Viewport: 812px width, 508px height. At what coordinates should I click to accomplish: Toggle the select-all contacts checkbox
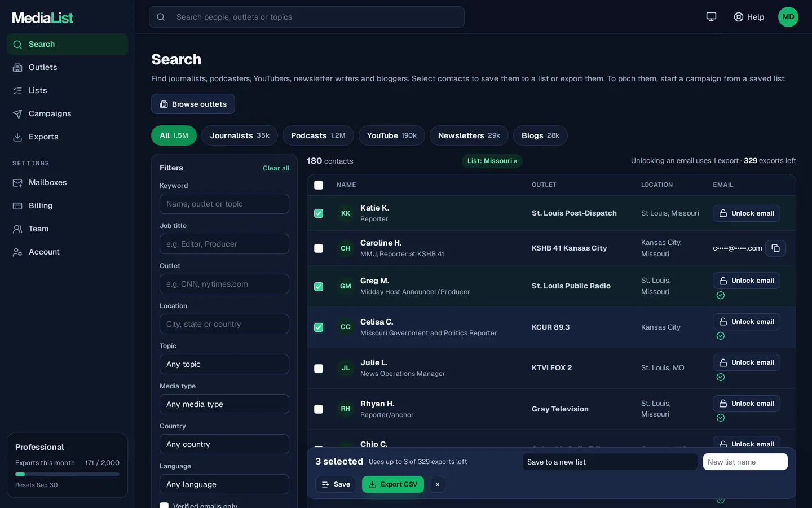(x=319, y=185)
